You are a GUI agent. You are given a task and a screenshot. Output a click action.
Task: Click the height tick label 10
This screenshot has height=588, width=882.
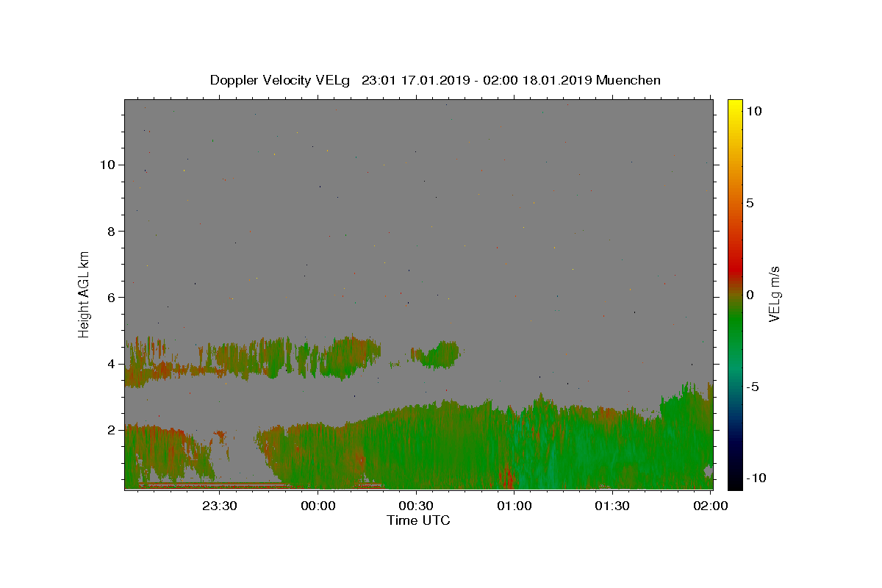point(107,165)
